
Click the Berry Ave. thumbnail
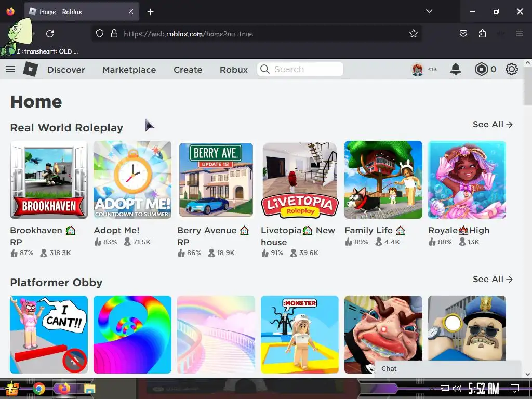(x=216, y=180)
